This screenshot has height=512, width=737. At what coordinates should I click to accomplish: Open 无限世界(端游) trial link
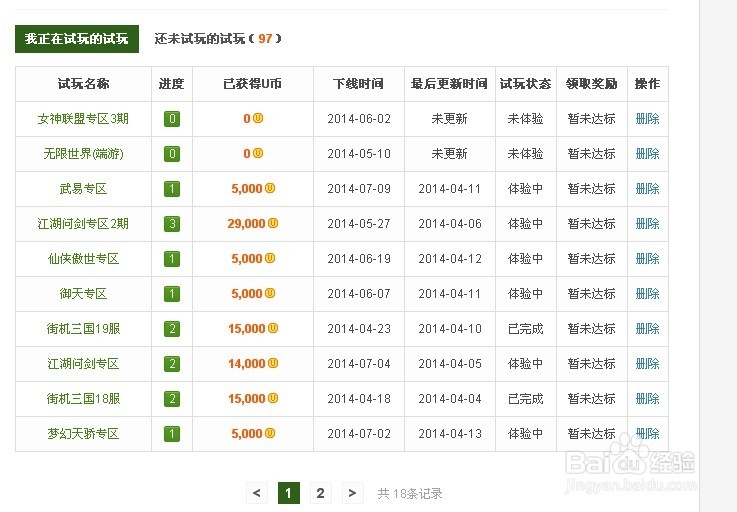click(83, 154)
